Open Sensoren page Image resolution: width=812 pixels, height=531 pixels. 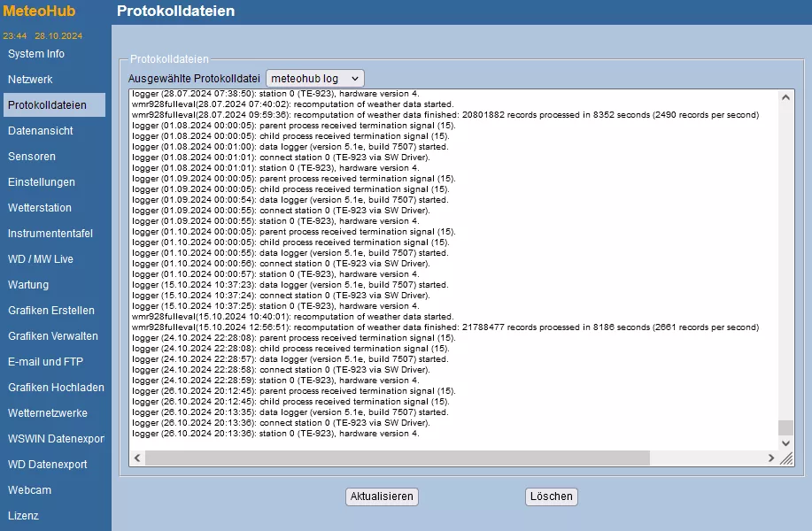click(x=32, y=157)
